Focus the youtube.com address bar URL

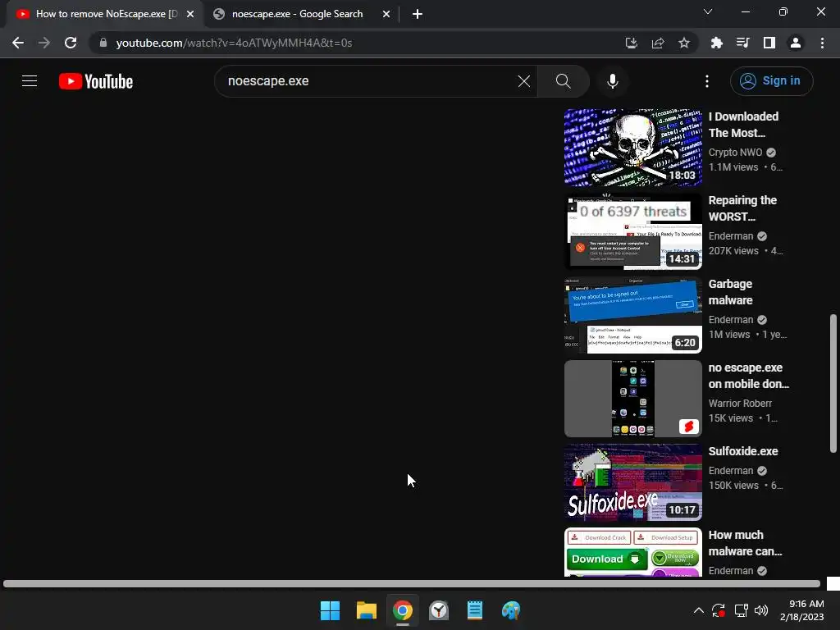pos(234,43)
